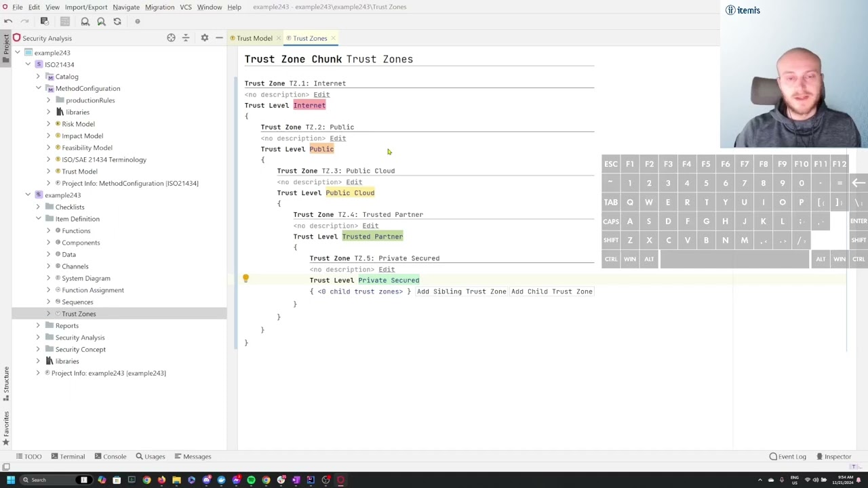Expand the Reports folder arrow
This screenshot has width=868, height=488.
coord(38,325)
